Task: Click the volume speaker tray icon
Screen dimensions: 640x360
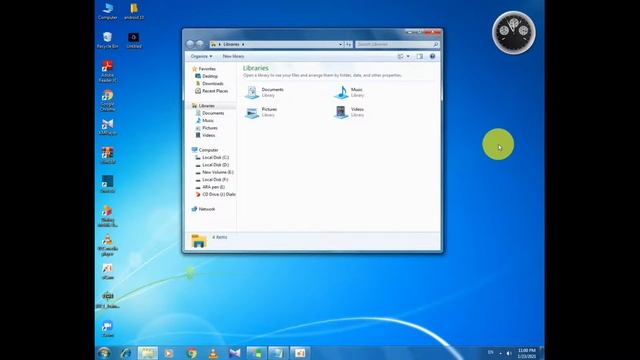Action: click(509, 353)
